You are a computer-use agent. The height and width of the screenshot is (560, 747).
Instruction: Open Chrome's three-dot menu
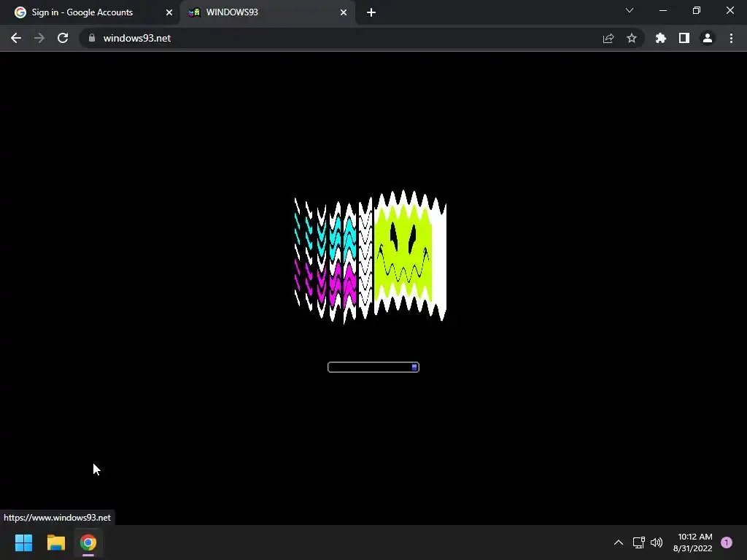coord(731,38)
